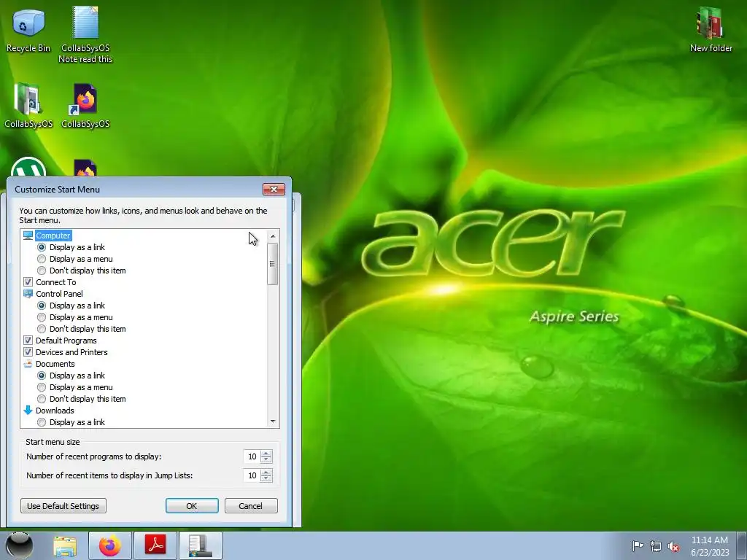Click the computer tower taskbar icon

(x=200, y=546)
